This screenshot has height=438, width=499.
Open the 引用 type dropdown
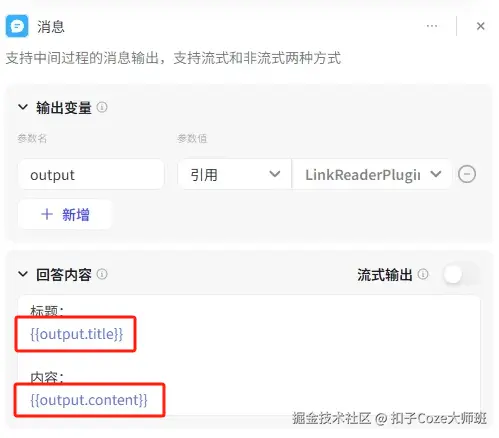234,174
